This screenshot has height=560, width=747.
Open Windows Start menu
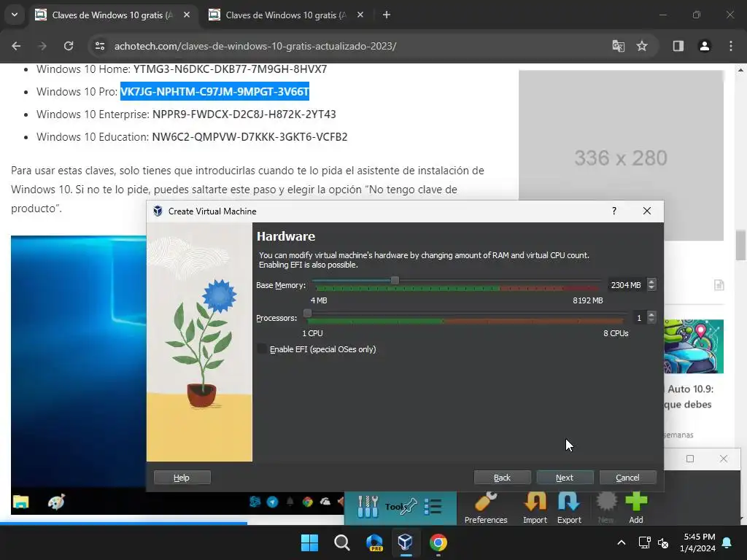(x=309, y=542)
